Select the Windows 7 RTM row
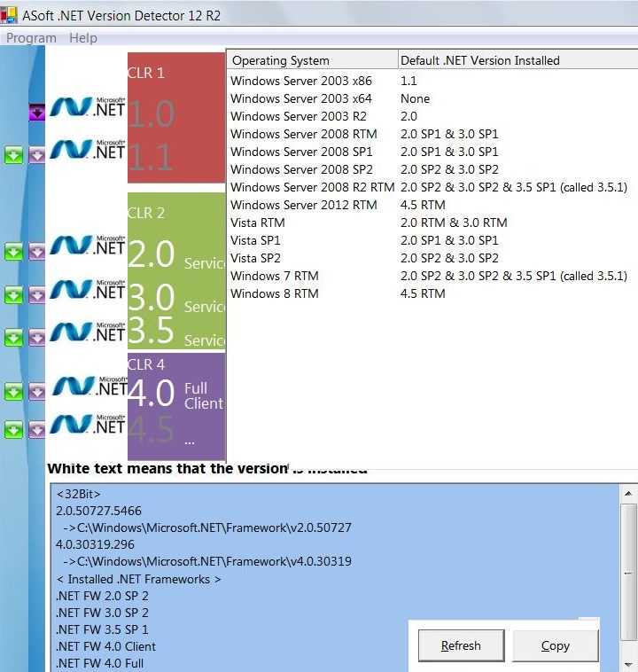Image resolution: width=638 pixels, height=672 pixels. [432, 276]
